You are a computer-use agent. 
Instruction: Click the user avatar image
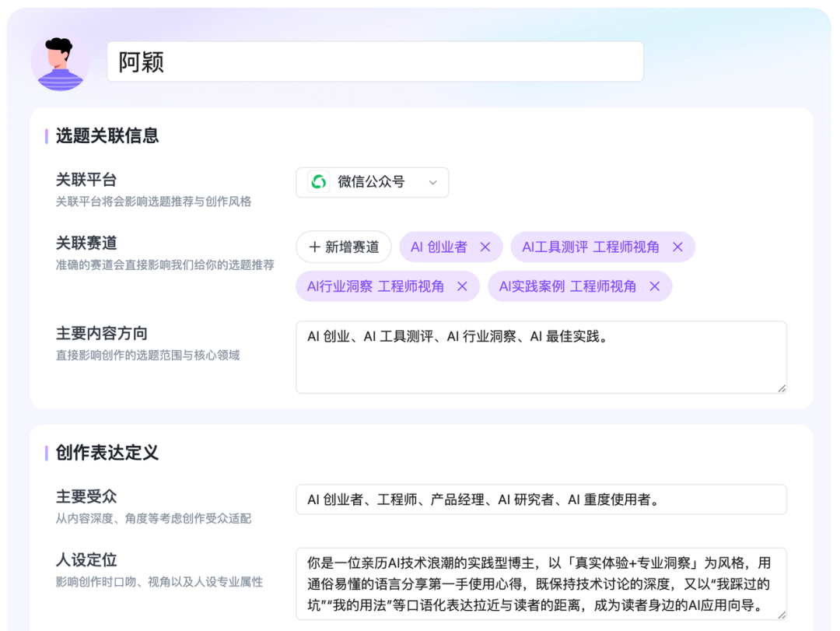tap(60, 61)
